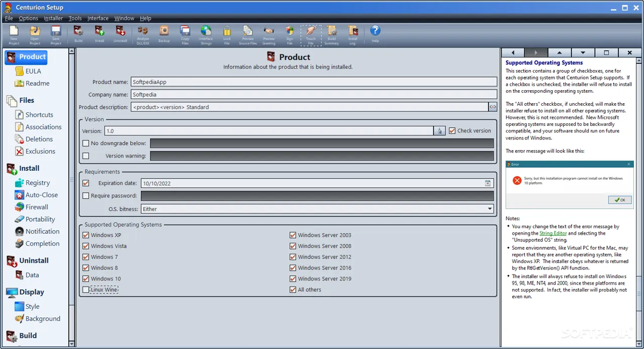Click the Touch File toolbar icon
Screen dimensions: 644x349
point(311,35)
